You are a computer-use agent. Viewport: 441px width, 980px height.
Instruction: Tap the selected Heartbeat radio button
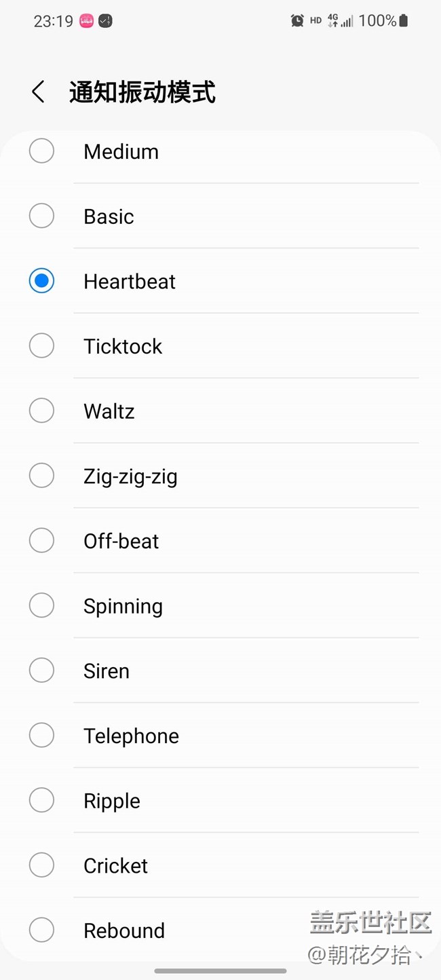tap(41, 281)
